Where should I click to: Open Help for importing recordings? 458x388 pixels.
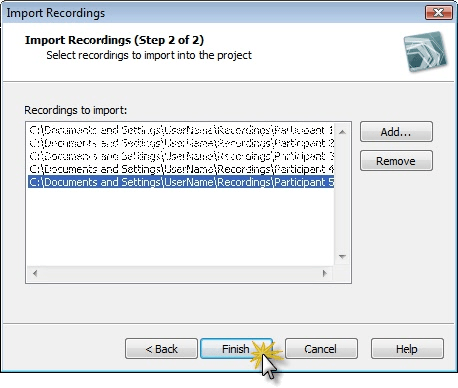coord(407,349)
